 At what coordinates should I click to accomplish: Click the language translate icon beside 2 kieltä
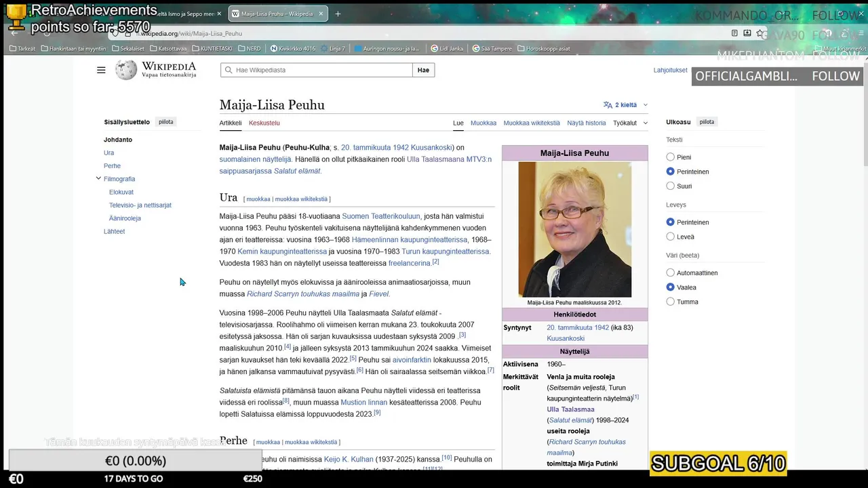(608, 105)
